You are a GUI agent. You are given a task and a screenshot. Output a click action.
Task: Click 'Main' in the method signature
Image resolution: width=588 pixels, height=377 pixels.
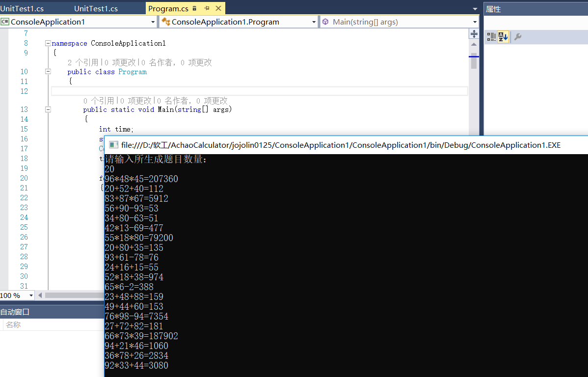pyautogui.click(x=165, y=109)
